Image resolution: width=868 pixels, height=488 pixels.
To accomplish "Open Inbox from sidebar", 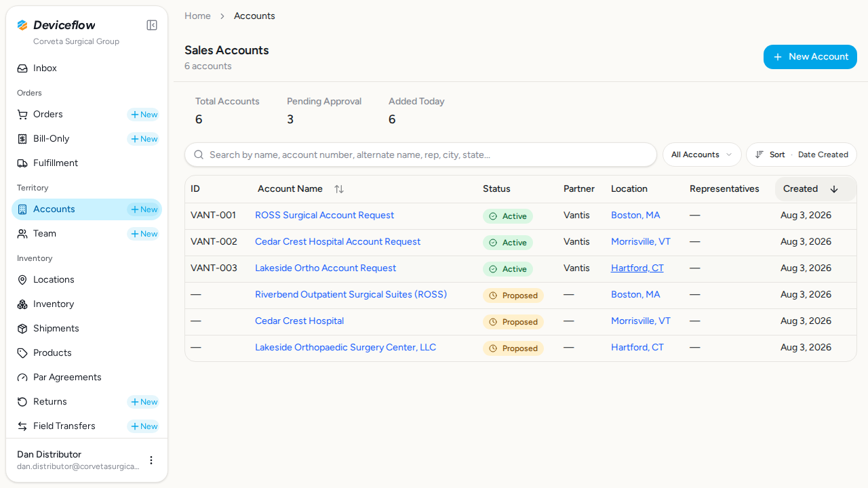I will click(x=87, y=68).
